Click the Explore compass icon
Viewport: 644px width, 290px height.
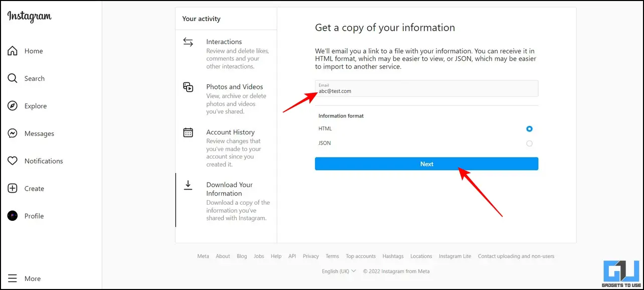pyautogui.click(x=13, y=106)
